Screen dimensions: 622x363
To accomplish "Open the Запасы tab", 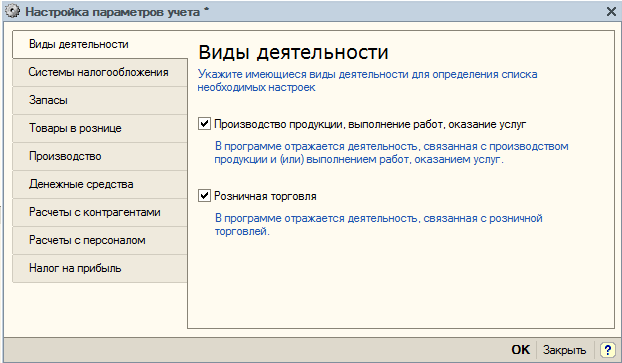I will click(100, 100).
